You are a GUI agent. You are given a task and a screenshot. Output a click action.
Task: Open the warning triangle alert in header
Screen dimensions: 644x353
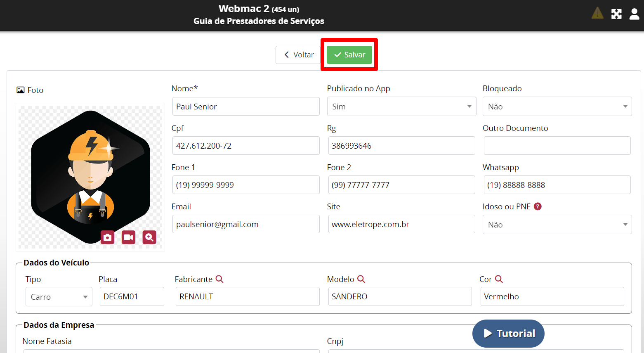(597, 14)
